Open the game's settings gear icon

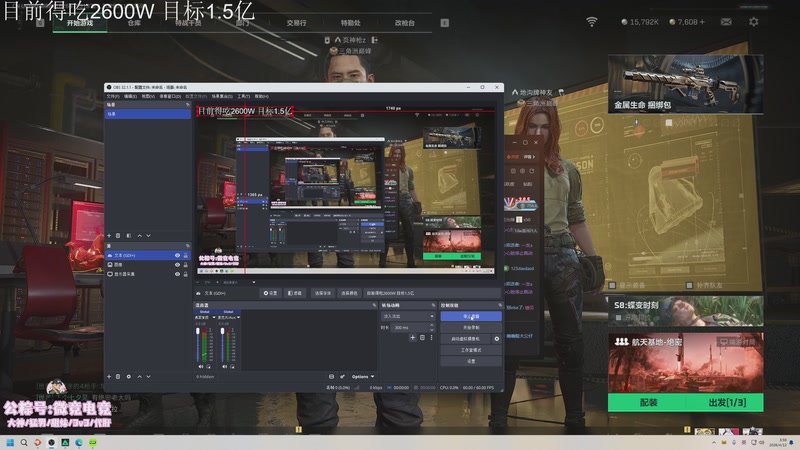tap(753, 22)
